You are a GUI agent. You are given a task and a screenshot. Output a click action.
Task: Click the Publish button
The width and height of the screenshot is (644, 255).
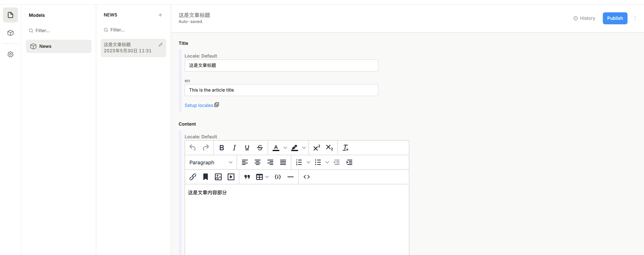(614, 18)
